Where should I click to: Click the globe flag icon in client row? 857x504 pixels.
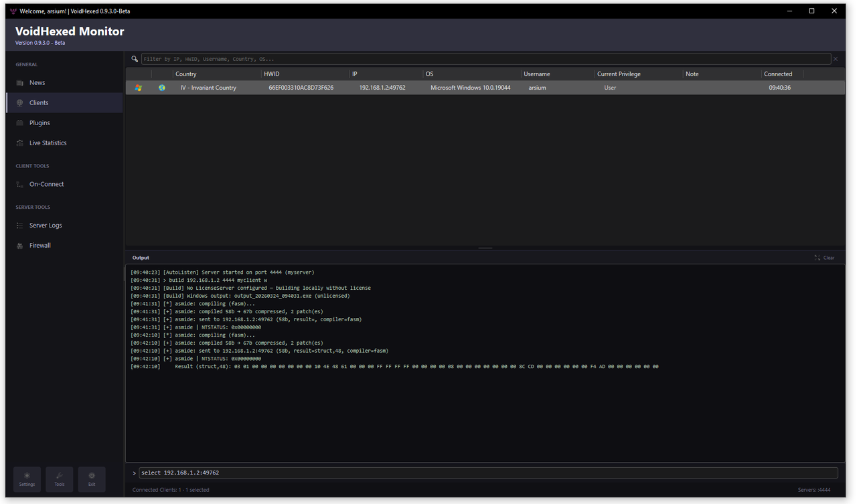tap(162, 88)
